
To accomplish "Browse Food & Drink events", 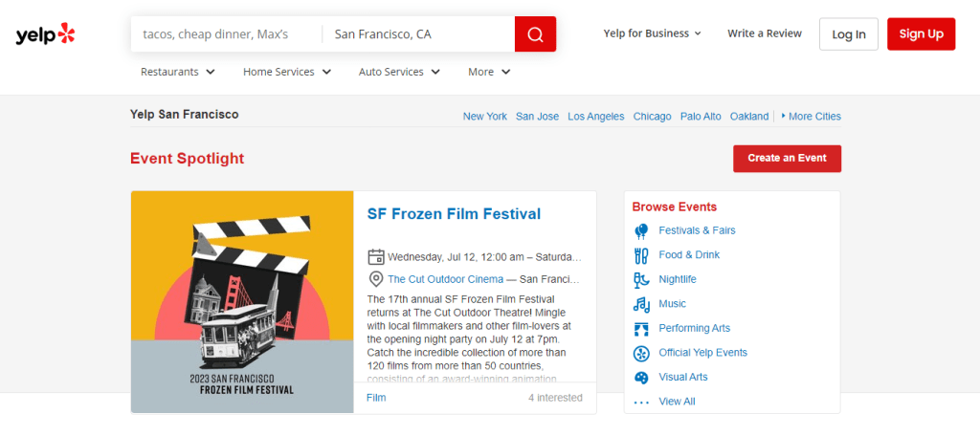I will (x=689, y=255).
